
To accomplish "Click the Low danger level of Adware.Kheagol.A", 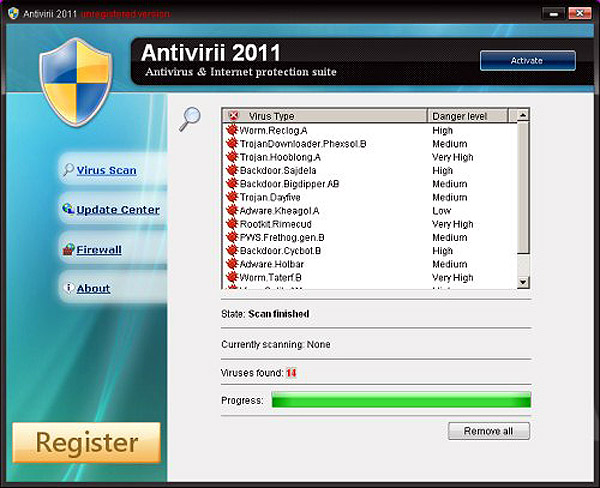I will coord(442,211).
